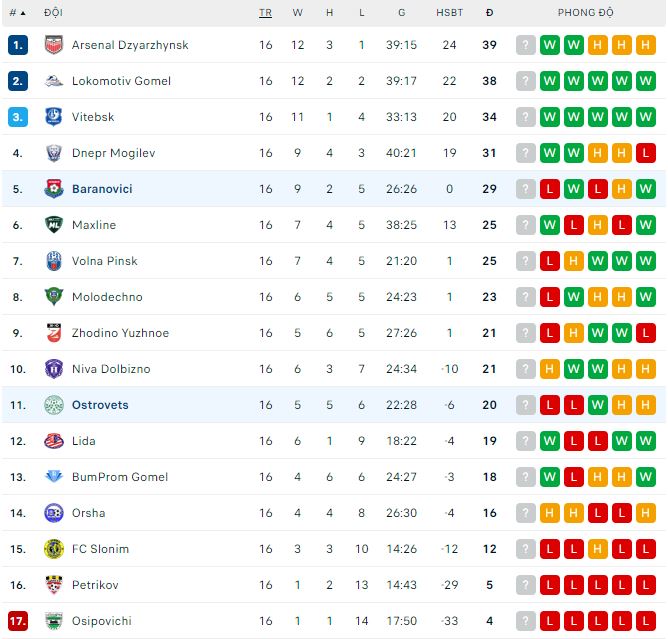The width and height of the screenshot is (668, 639).
Task: Click the red rank 17 relegation badge
Action: pos(18,621)
